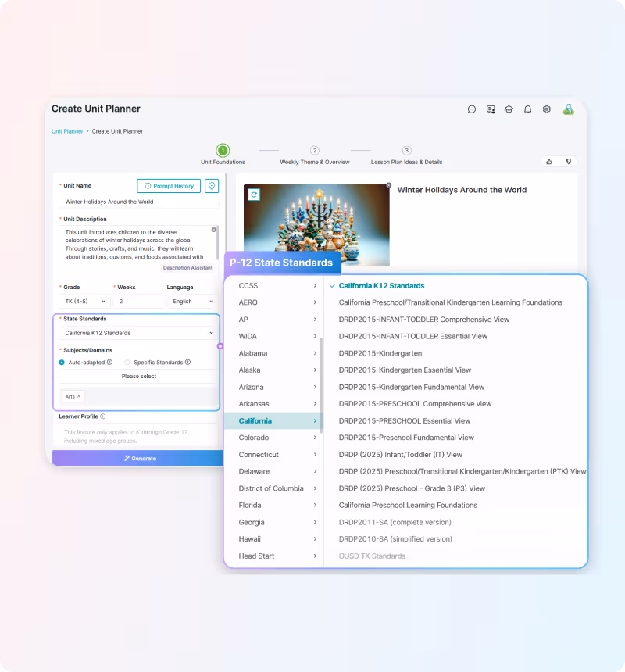Choose Connecticut in the state list
The height and width of the screenshot is (672, 625).
pos(274,455)
